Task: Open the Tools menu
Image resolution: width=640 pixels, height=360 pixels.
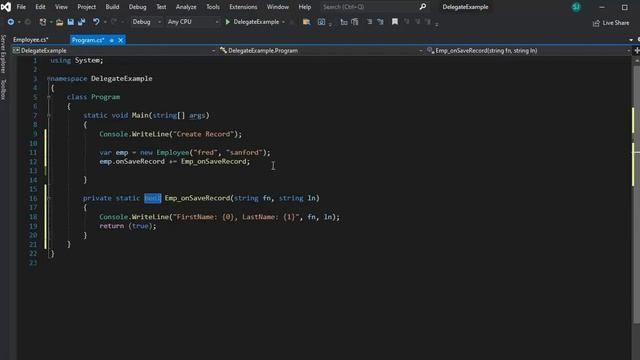Action: point(213,7)
